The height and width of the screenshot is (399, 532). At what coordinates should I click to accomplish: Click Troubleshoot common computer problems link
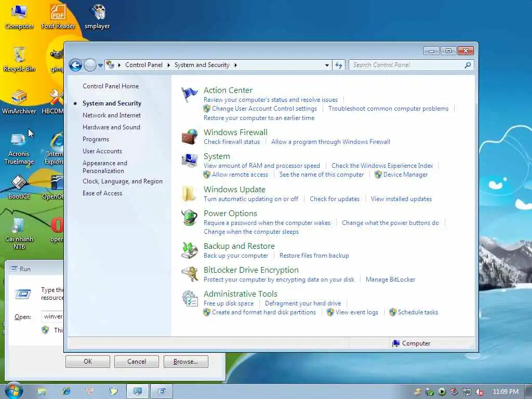(388, 109)
